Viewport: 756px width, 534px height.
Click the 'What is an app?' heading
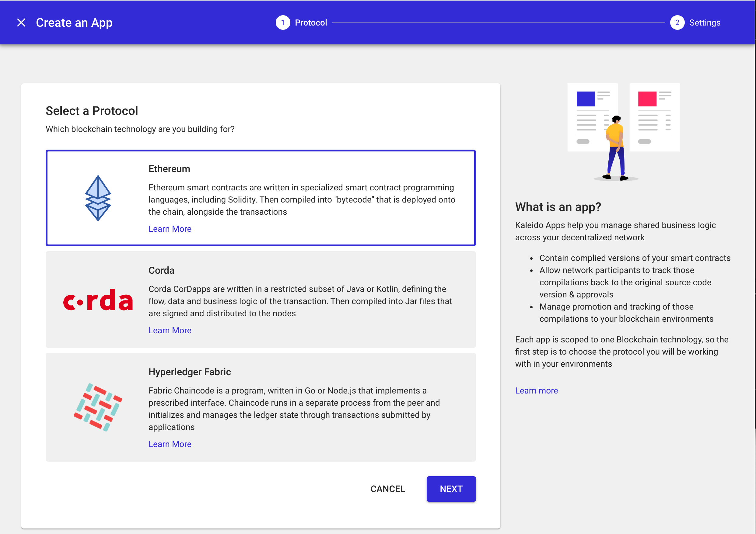click(558, 207)
